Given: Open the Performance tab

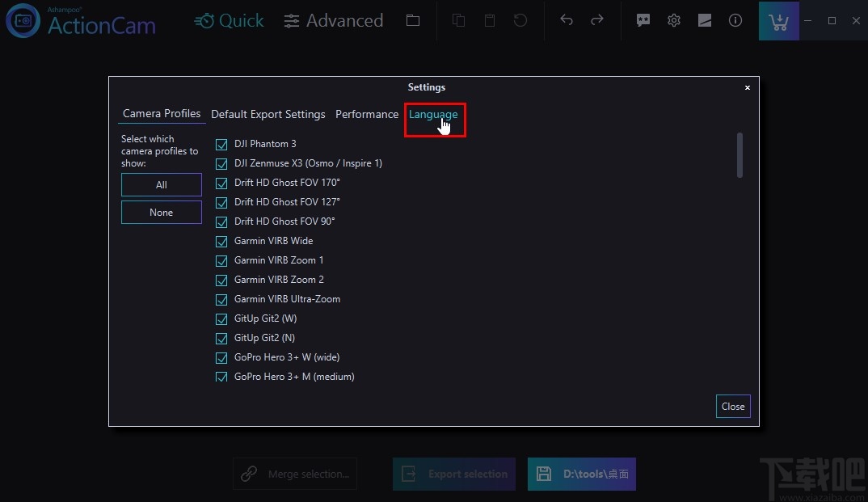Looking at the screenshot, I should 366,114.
